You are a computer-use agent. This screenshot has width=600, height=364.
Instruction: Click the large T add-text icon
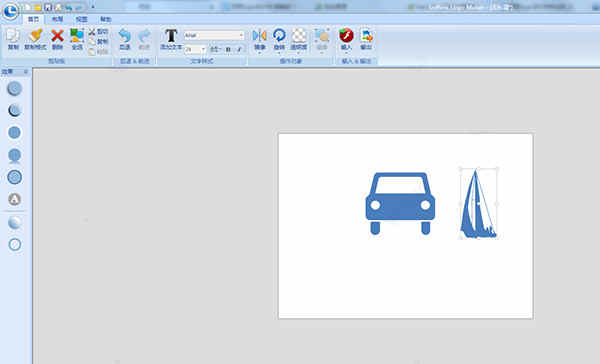pos(171,36)
